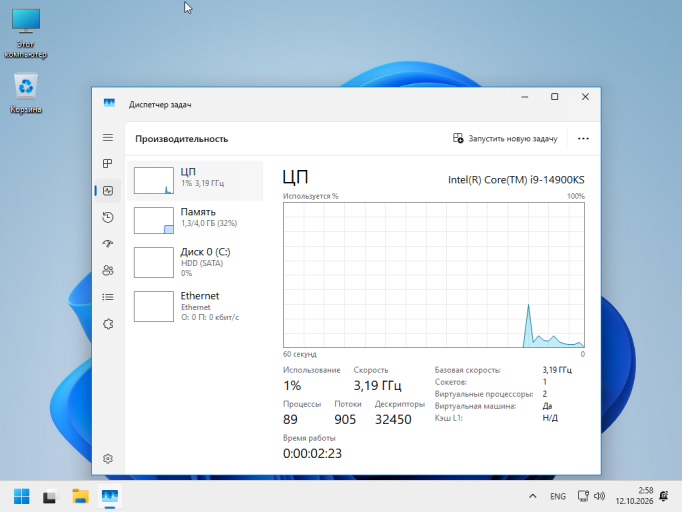This screenshot has height=512, width=682.
Task: Click the volume speaker tray icon
Action: 599,496
